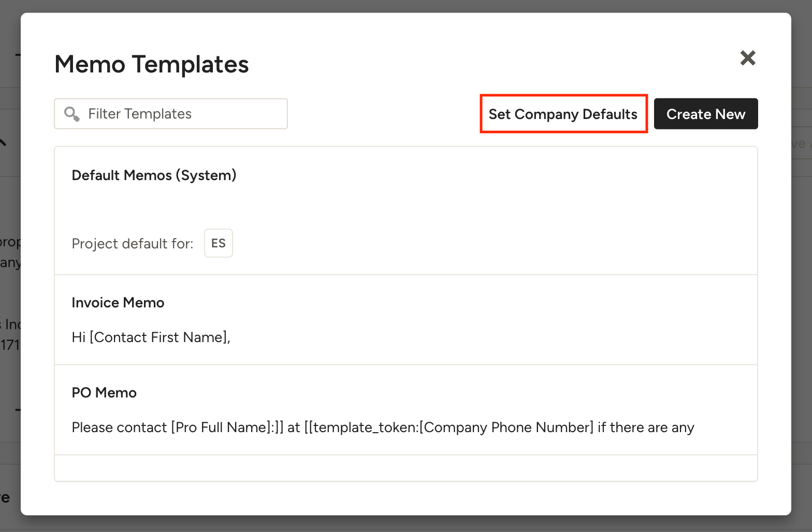Click the collapse chevron behind the dialog's left edge

pos(3,142)
